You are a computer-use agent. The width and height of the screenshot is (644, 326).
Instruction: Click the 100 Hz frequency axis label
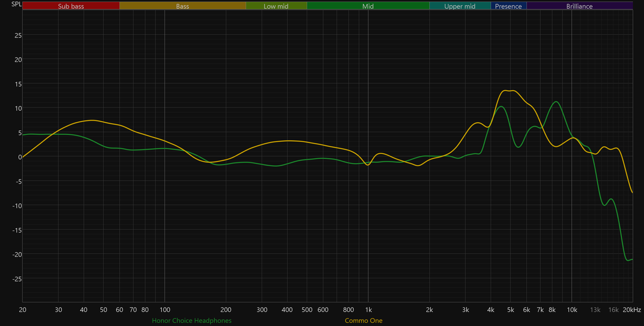[165, 310]
